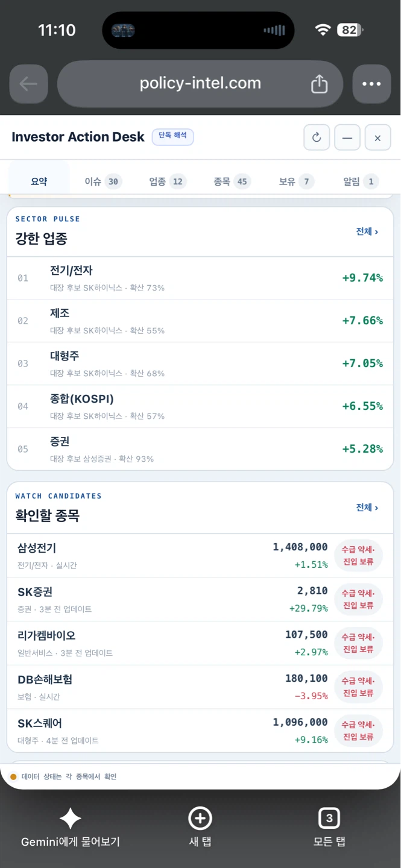
Task: Select the 전기/전자 sector row
Action: click(200, 278)
